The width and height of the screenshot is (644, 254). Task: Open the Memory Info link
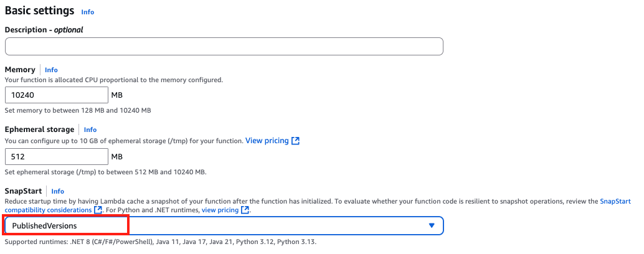click(51, 70)
